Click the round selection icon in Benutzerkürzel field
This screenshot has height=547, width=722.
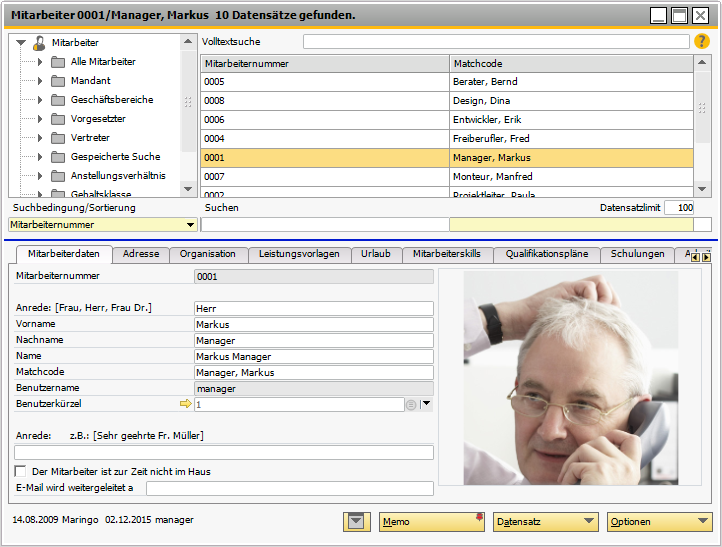pyautogui.click(x=410, y=405)
